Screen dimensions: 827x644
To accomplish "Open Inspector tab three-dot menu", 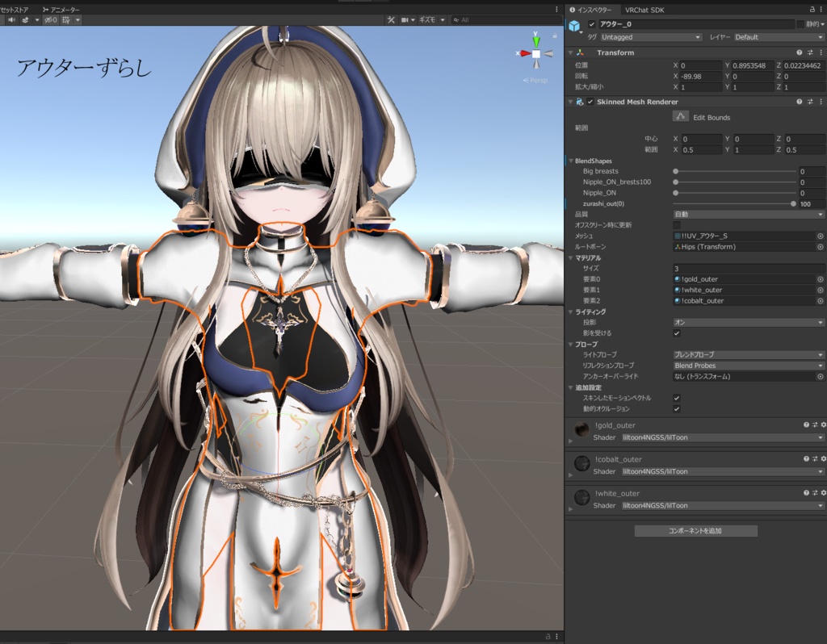I will pyautogui.click(x=821, y=10).
